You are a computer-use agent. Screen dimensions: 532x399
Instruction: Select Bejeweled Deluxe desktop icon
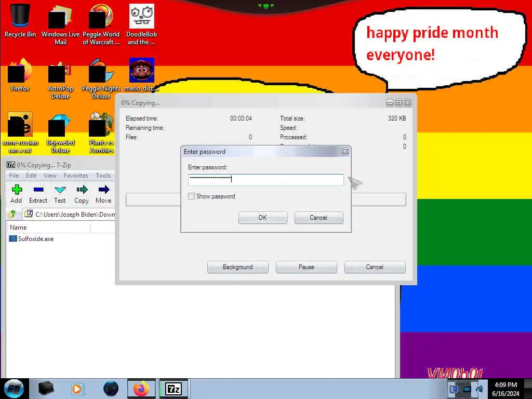pos(60,133)
